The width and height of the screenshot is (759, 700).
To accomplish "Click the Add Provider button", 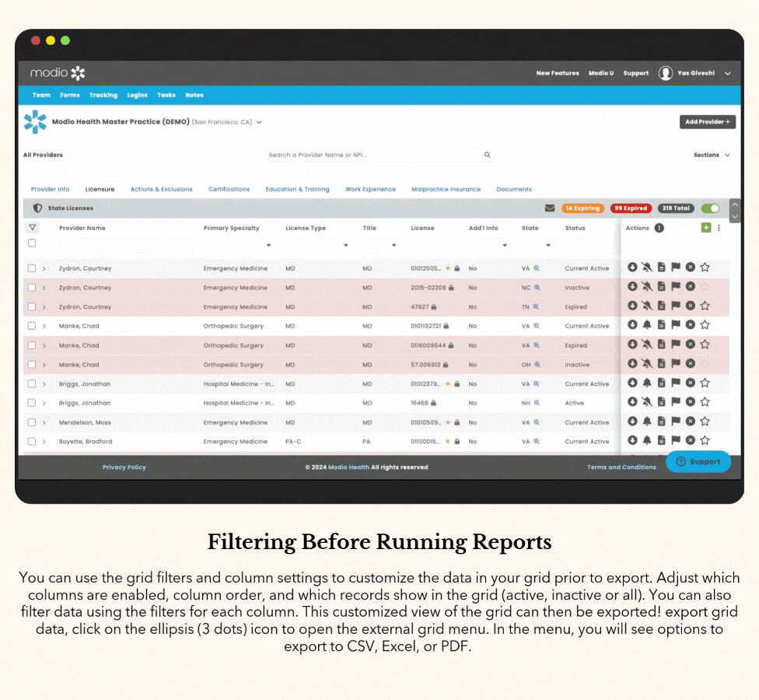I will [707, 122].
